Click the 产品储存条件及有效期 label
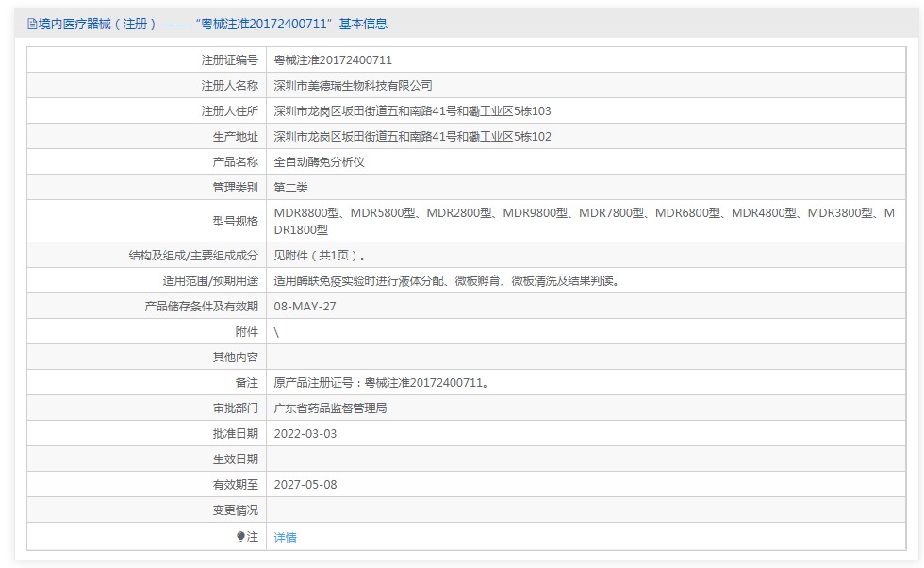 point(202,306)
